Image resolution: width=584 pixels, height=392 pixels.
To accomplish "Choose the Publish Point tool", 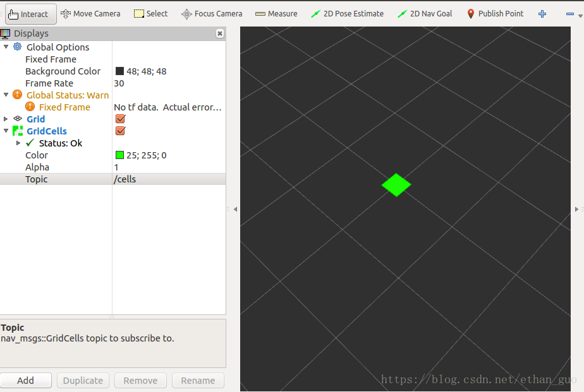I will tap(495, 14).
